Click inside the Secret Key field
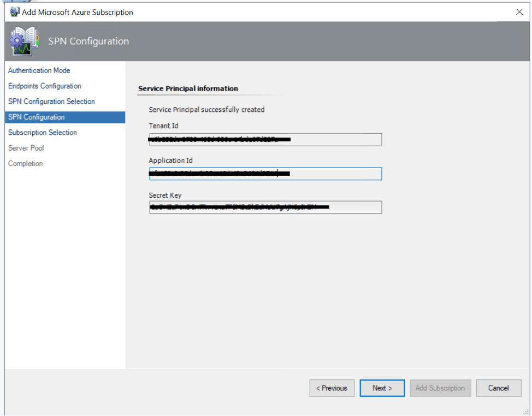 pyautogui.click(x=265, y=207)
